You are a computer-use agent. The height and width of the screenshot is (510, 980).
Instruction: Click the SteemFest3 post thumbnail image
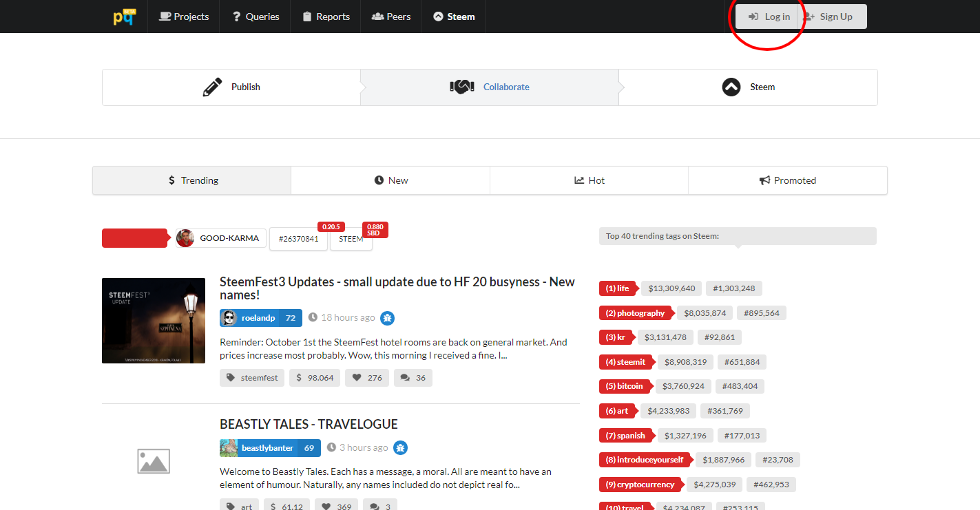click(x=153, y=321)
